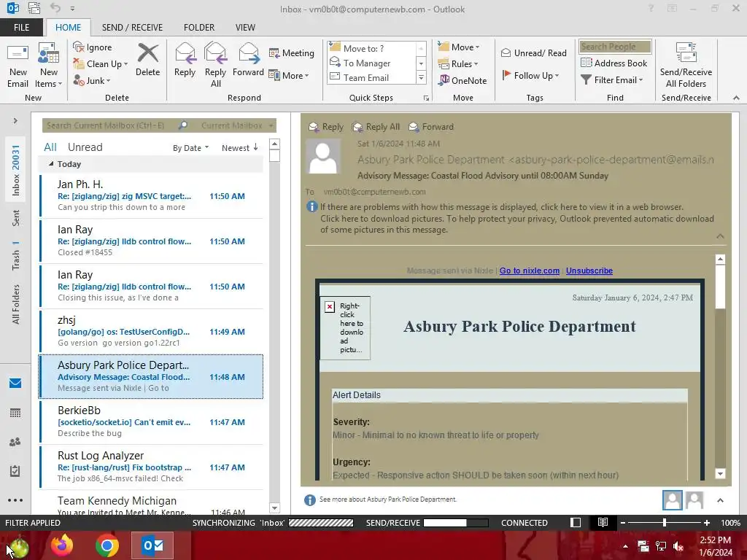Image resolution: width=747 pixels, height=560 pixels.
Task: Open the Mail navigation icon
Action: click(x=15, y=383)
